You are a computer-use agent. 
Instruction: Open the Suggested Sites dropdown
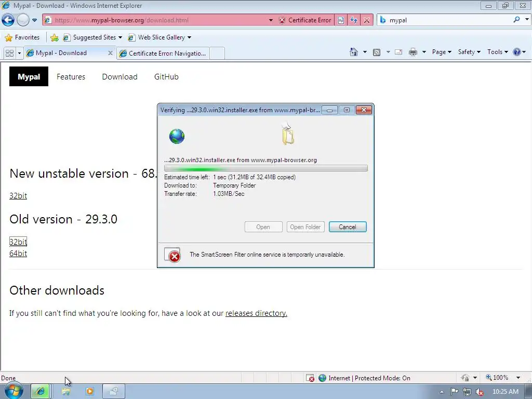click(92, 37)
